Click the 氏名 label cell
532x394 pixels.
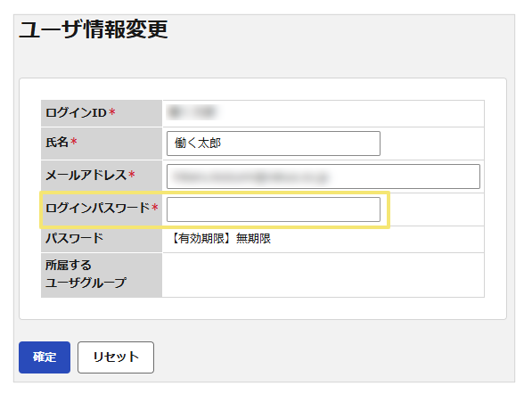click(x=102, y=144)
